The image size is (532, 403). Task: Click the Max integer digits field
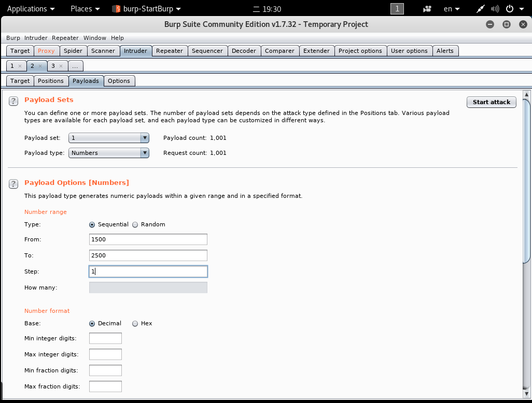[x=105, y=354]
